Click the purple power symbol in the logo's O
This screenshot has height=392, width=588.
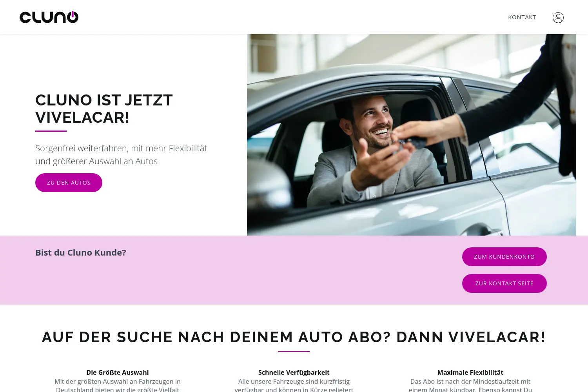pyautogui.click(x=73, y=15)
